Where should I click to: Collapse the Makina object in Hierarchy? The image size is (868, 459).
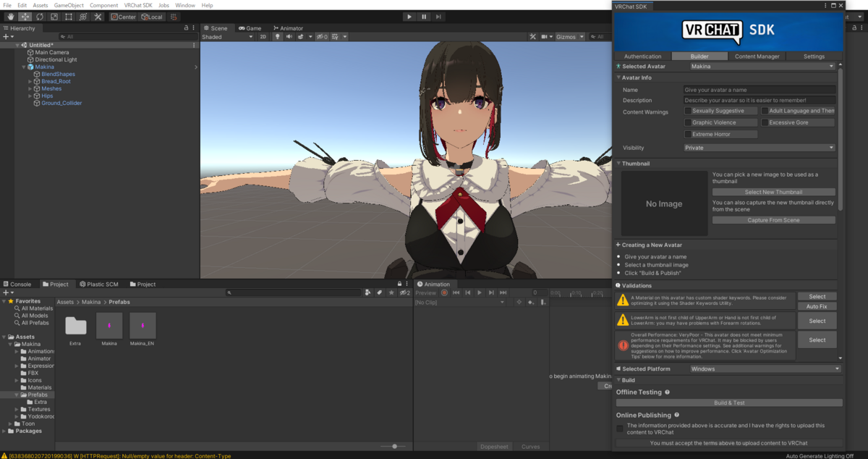pos(24,67)
